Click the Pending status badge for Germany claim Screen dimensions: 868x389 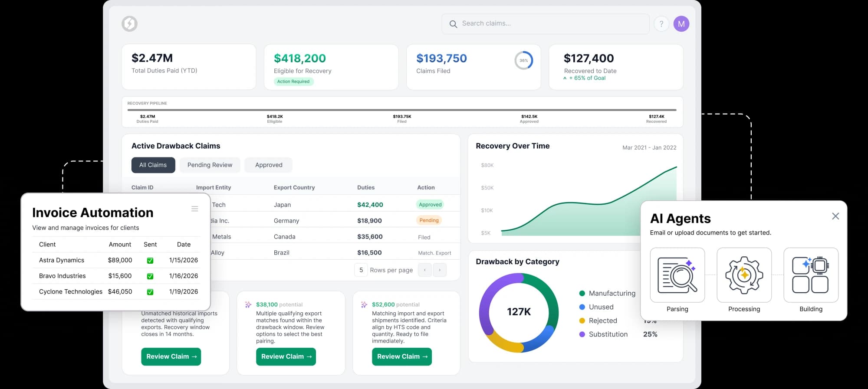tap(429, 220)
